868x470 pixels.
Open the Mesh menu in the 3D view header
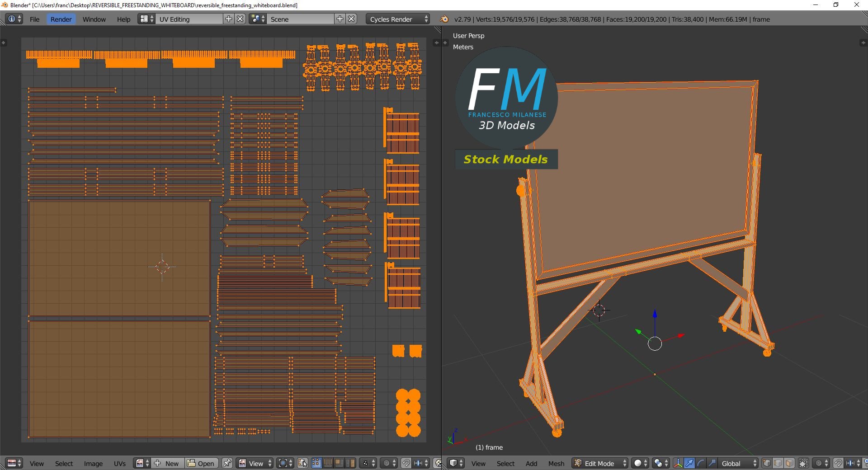point(556,463)
